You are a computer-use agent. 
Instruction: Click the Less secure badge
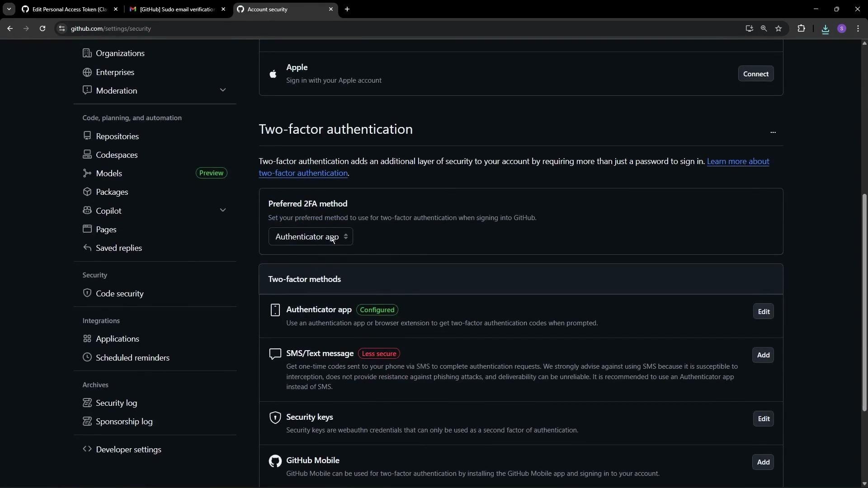pyautogui.click(x=379, y=354)
